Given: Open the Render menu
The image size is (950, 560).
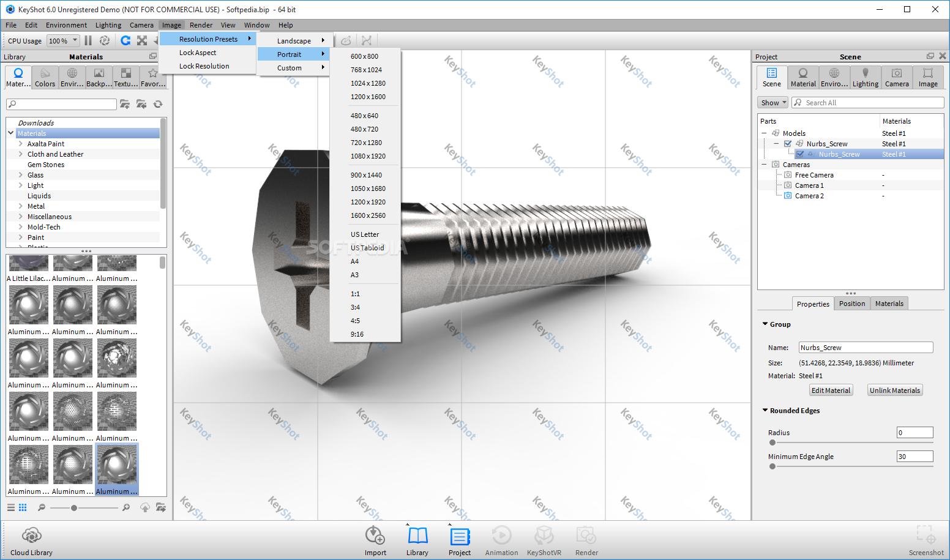Looking at the screenshot, I should (x=201, y=25).
